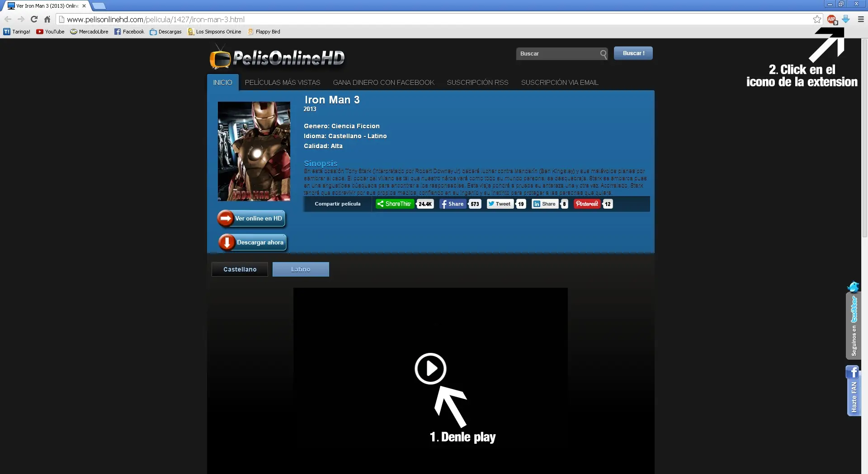Screen dimensions: 868x474
Task: Open the MercadoLibre bookmark
Action: (89, 32)
